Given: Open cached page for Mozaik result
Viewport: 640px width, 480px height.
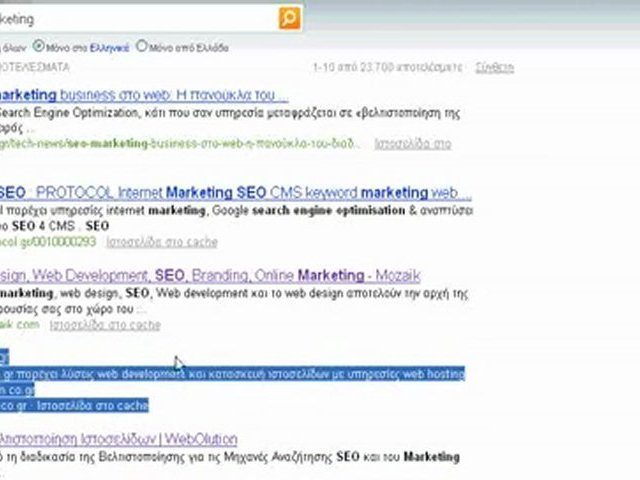Looking at the screenshot, I should (x=105, y=325).
